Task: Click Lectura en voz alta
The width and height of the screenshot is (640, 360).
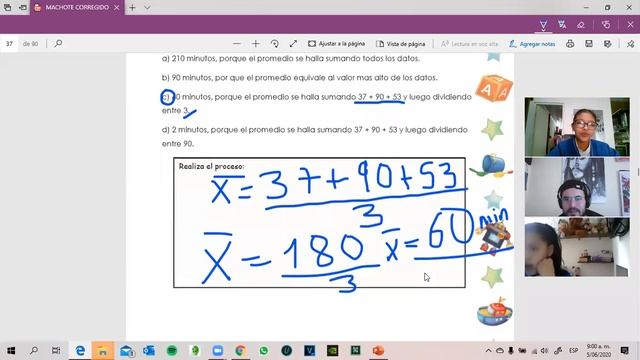Action: pyautogui.click(x=470, y=44)
